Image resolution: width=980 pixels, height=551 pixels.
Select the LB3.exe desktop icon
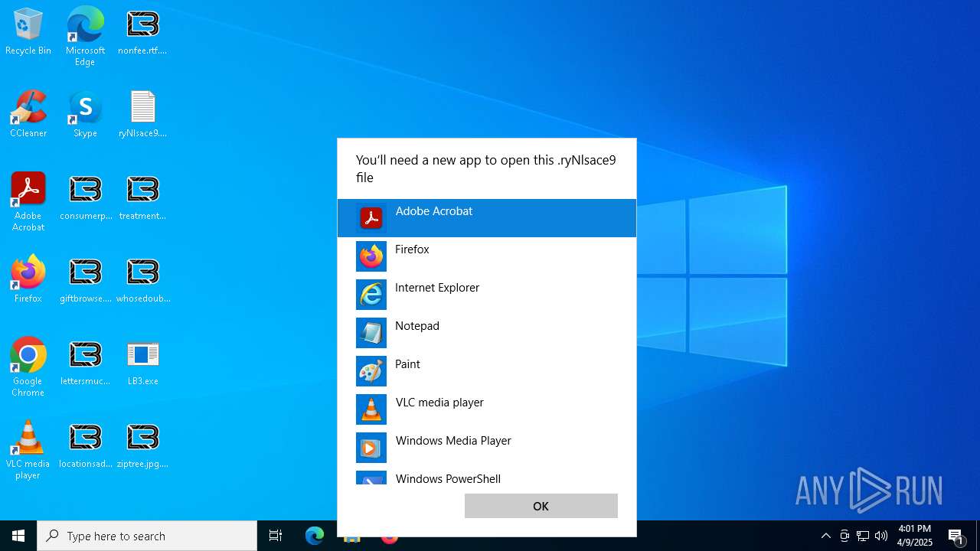tap(142, 363)
